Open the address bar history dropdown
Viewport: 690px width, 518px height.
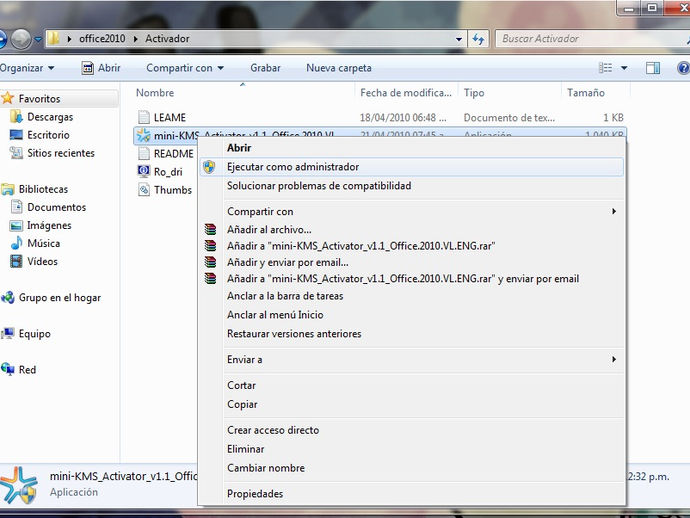[459, 39]
